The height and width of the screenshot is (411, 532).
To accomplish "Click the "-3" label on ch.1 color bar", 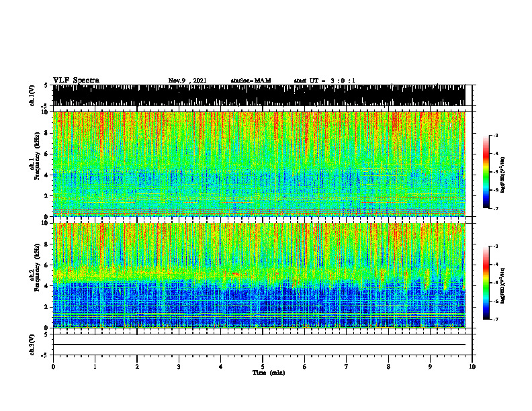I will click(496, 135).
